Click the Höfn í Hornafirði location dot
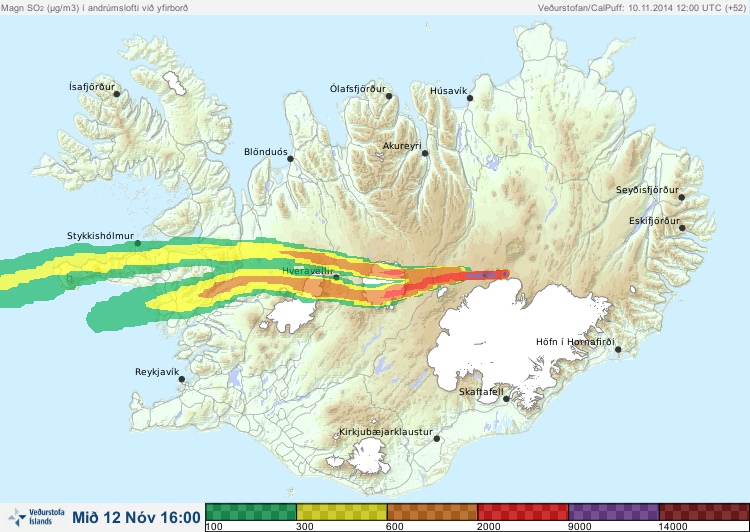Image resolution: width=750 pixels, height=532 pixels. [618, 350]
